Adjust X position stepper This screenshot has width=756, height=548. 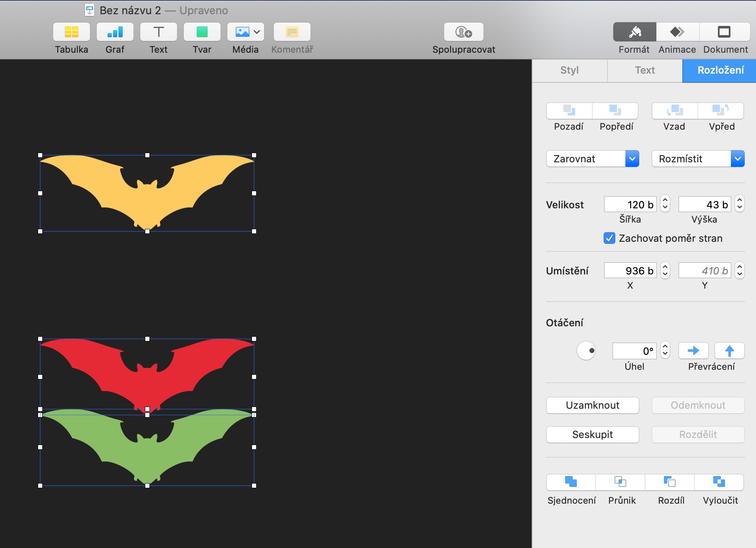[665, 270]
